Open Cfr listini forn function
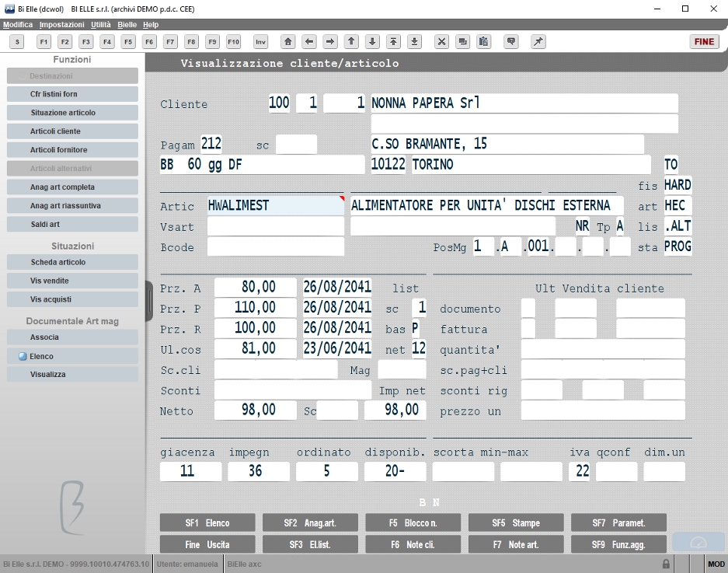728x573 pixels. tap(72, 94)
